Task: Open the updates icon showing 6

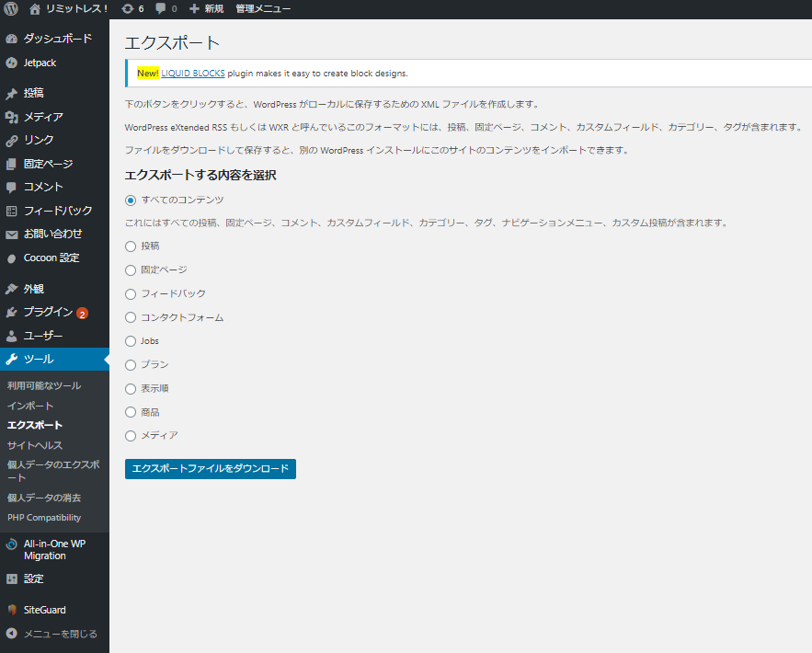Action: (127, 9)
